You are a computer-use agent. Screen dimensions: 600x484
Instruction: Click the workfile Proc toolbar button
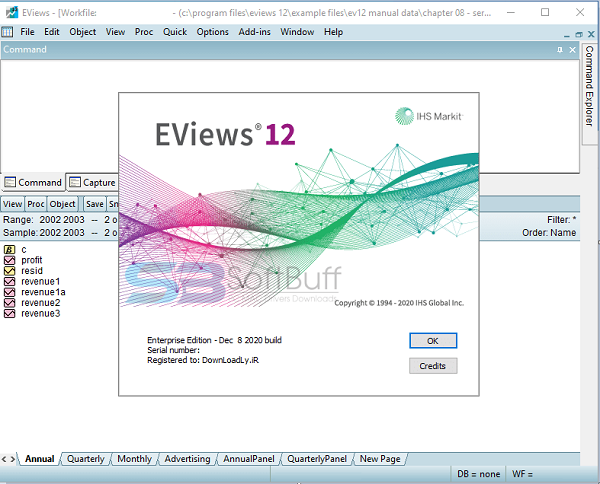(36, 204)
